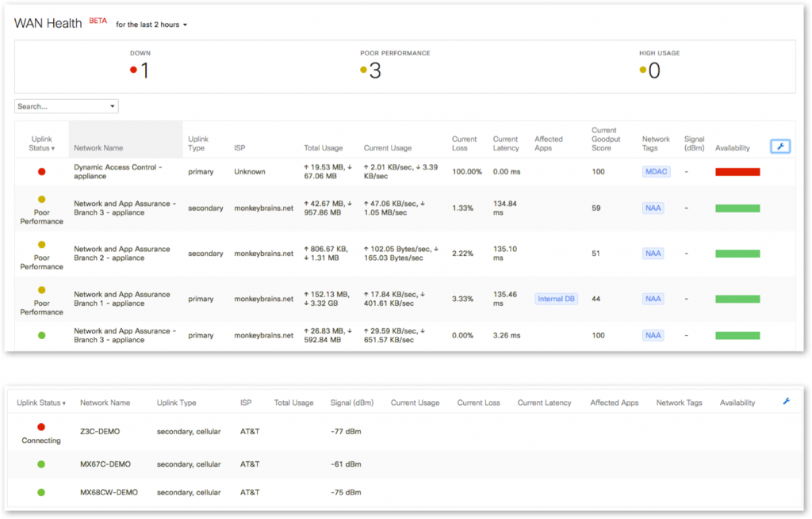Click yellow status dot for Branch 3 secondary uplink
812x519 pixels.
42,199
